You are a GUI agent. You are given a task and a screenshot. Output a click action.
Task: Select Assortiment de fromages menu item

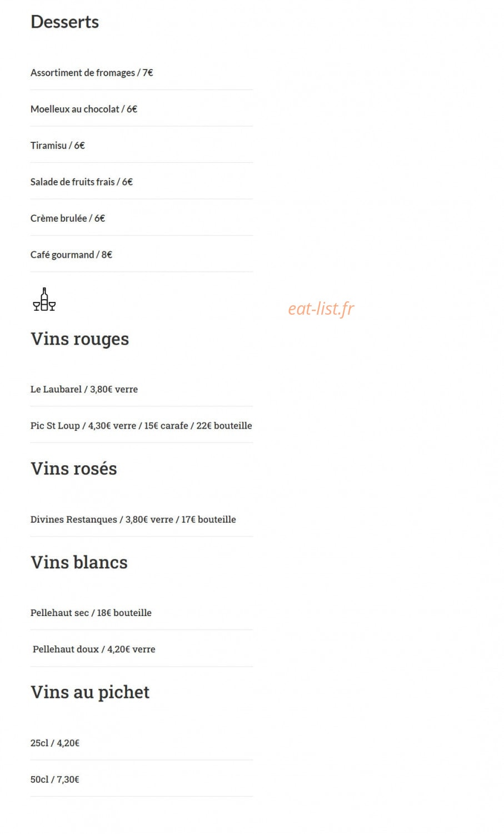92,73
